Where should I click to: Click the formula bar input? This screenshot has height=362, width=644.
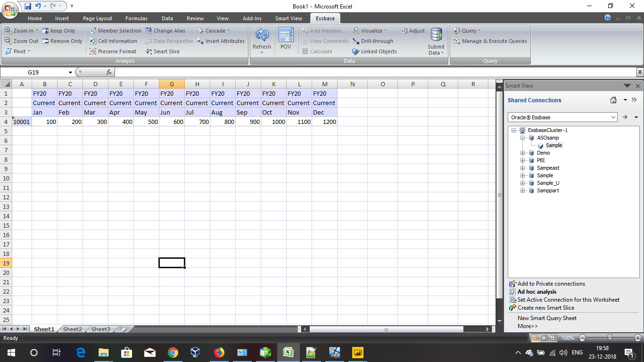tap(375, 73)
